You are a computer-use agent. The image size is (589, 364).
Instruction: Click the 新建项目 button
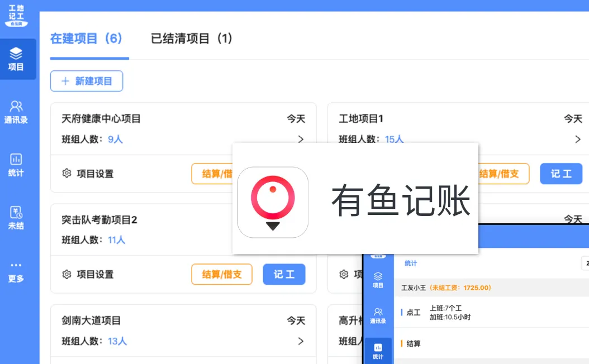point(87,81)
